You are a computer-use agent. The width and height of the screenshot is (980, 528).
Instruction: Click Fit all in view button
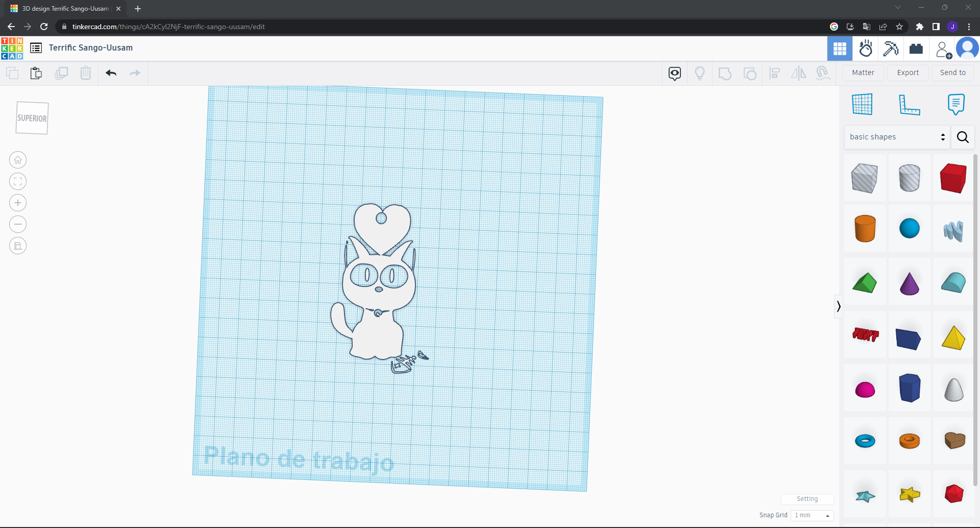pos(18,182)
